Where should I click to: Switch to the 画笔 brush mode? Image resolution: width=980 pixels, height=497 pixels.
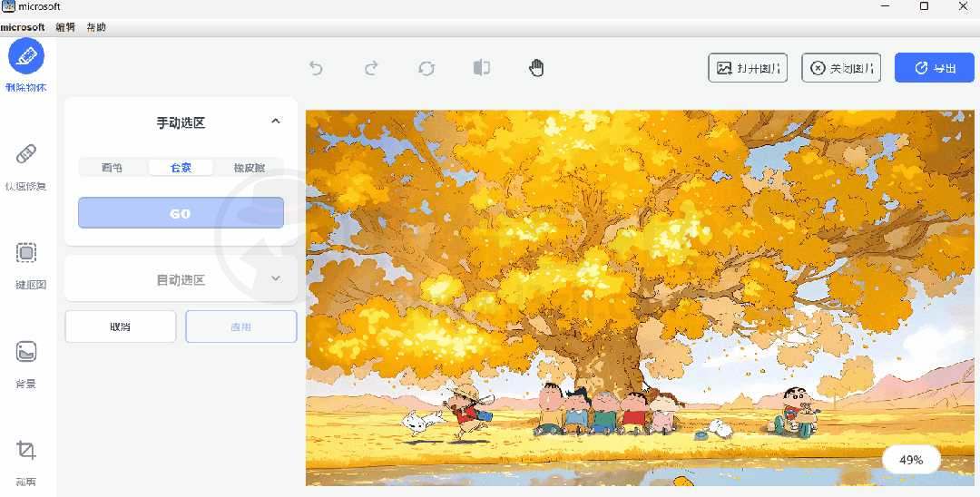tap(112, 168)
